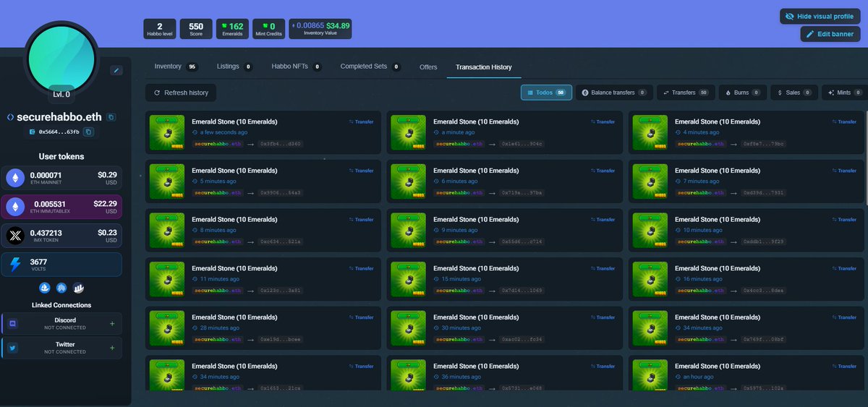This screenshot has height=407, width=868.
Task: Filter by Sales
Action: [794, 93]
